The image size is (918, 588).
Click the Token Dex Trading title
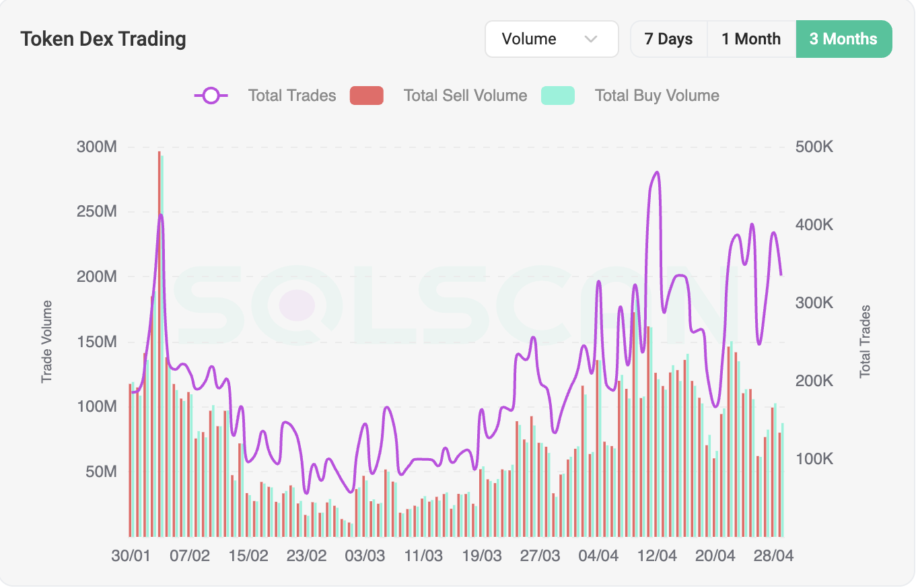pos(103,39)
